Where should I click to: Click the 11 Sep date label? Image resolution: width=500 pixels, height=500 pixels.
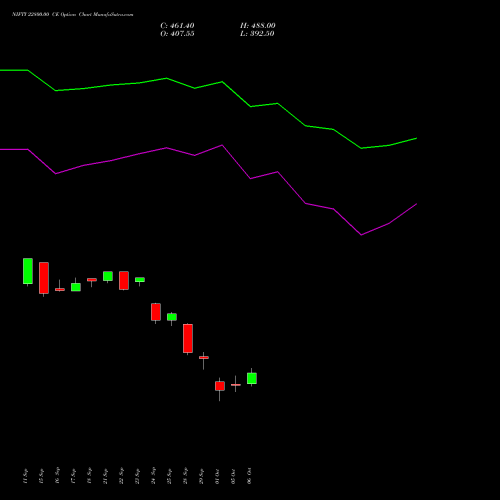[25, 476]
